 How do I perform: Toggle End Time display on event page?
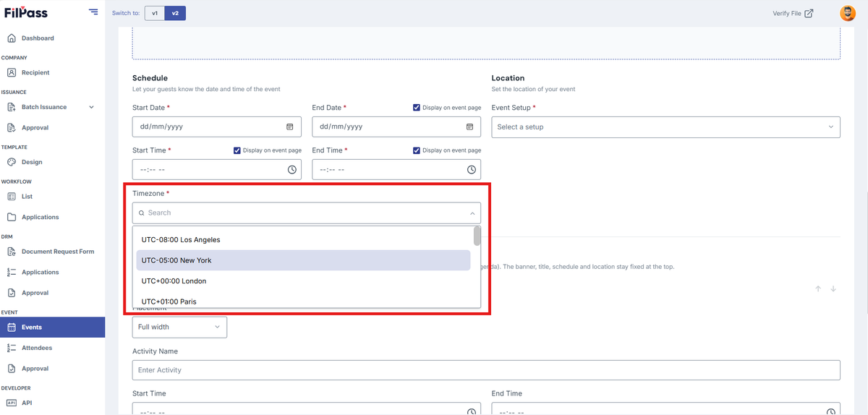pos(417,150)
